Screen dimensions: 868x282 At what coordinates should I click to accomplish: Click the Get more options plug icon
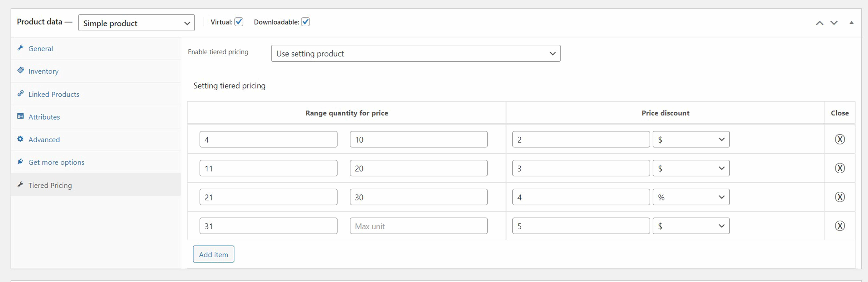click(x=21, y=161)
